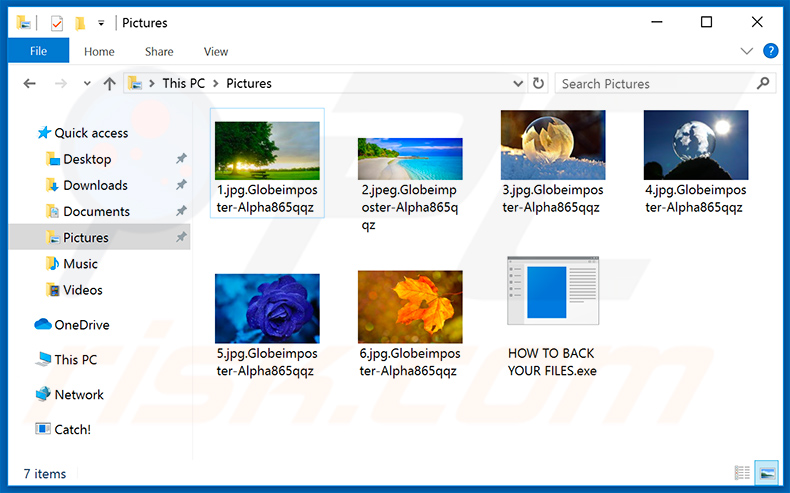Select the HOW TO BACK YOUR FILES.exe icon
This screenshot has width=790, height=493.
553,291
